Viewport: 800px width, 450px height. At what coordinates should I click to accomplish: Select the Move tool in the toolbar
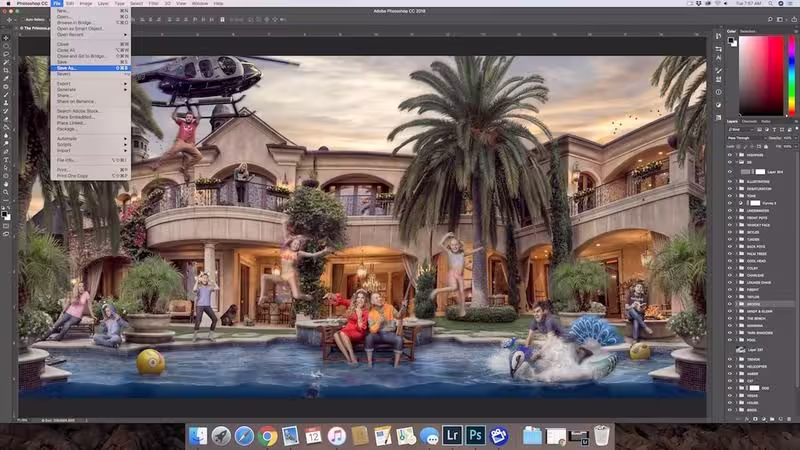6,38
